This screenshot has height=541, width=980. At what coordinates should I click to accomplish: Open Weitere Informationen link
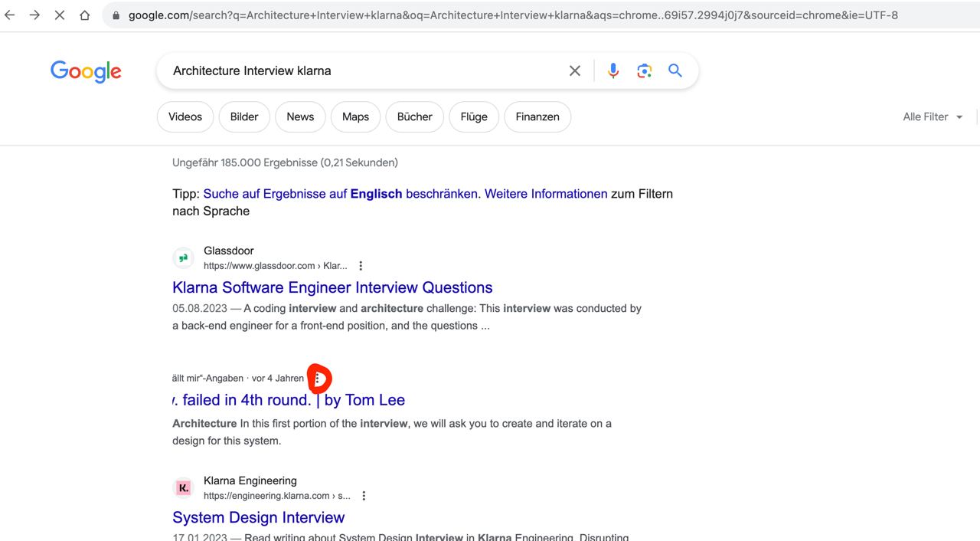(x=546, y=194)
